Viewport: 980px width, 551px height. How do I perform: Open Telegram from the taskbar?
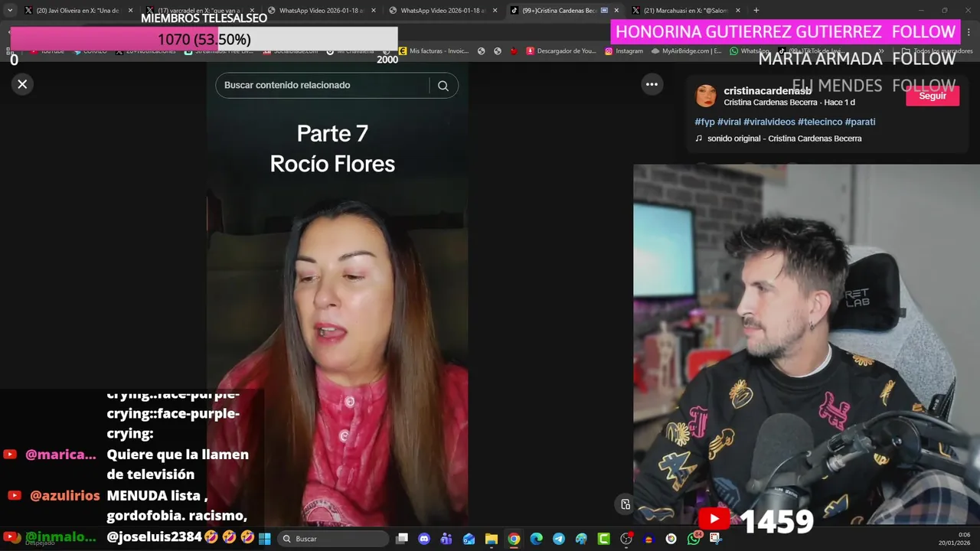pos(558,539)
